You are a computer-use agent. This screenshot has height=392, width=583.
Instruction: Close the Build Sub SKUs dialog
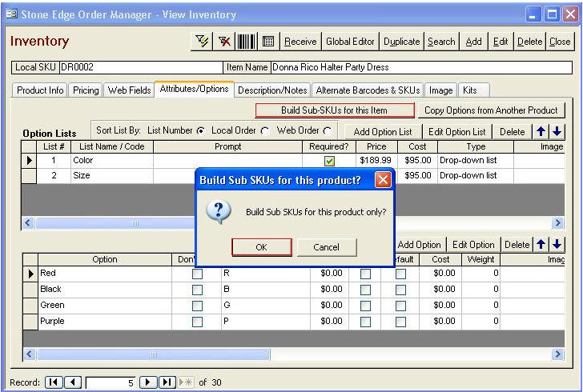383,180
